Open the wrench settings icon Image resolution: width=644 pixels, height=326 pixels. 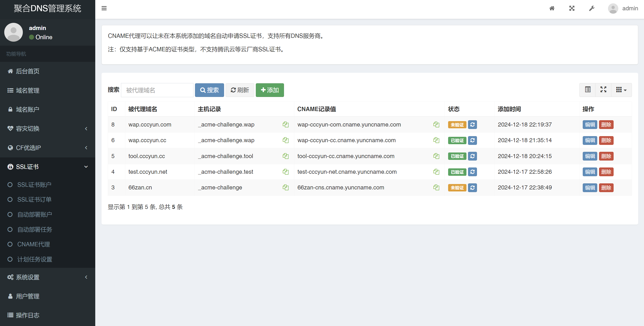(591, 8)
